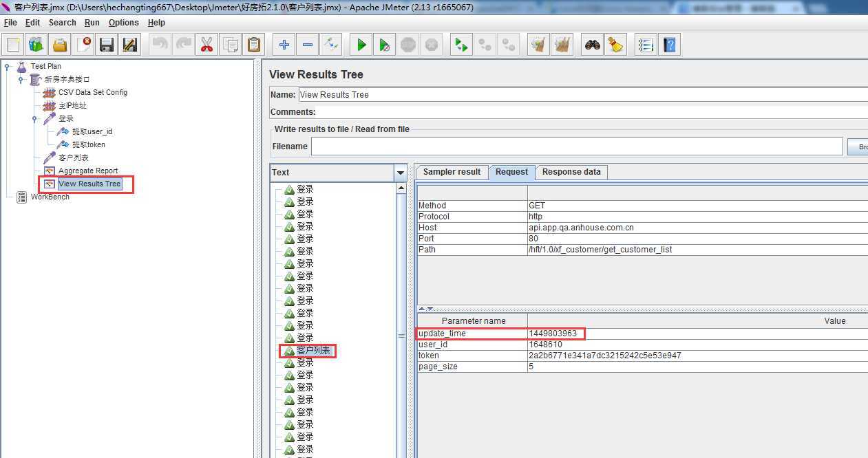Cut with the scissors icon
The height and width of the screenshot is (458, 868).
207,45
